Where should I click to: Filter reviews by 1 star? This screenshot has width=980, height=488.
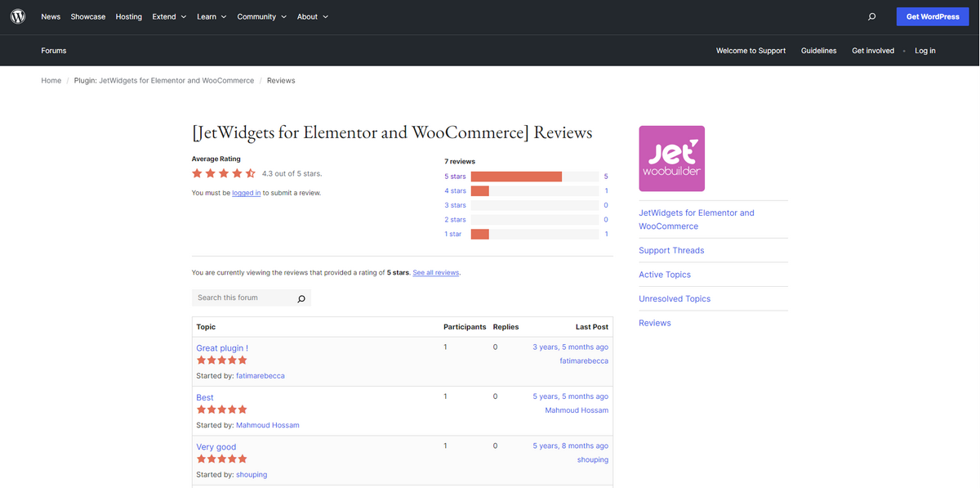coord(453,235)
